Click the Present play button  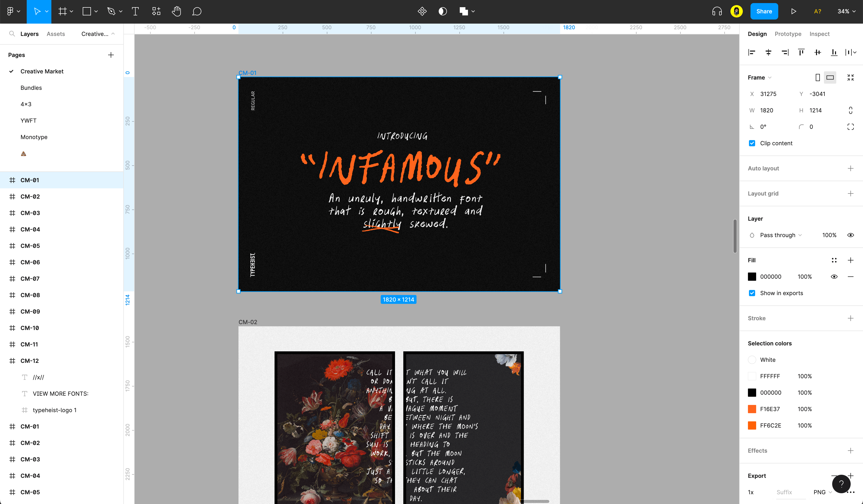tap(793, 11)
